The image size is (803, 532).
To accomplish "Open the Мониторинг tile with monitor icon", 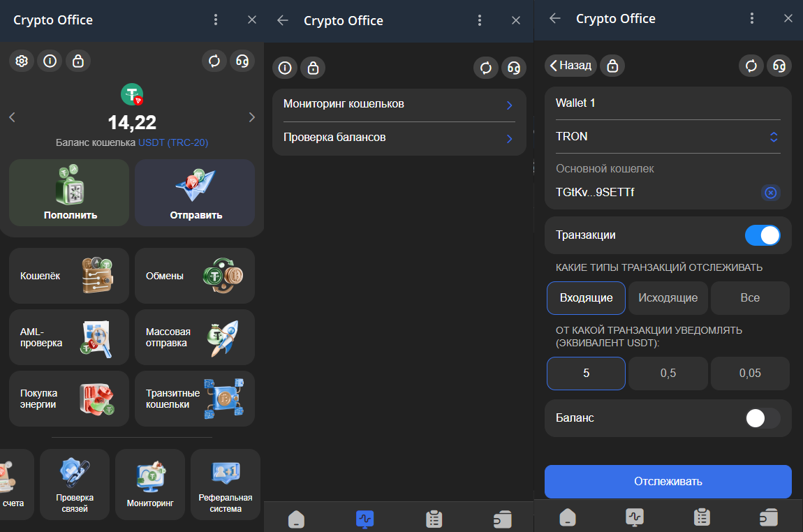I will click(x=150, y=485).
